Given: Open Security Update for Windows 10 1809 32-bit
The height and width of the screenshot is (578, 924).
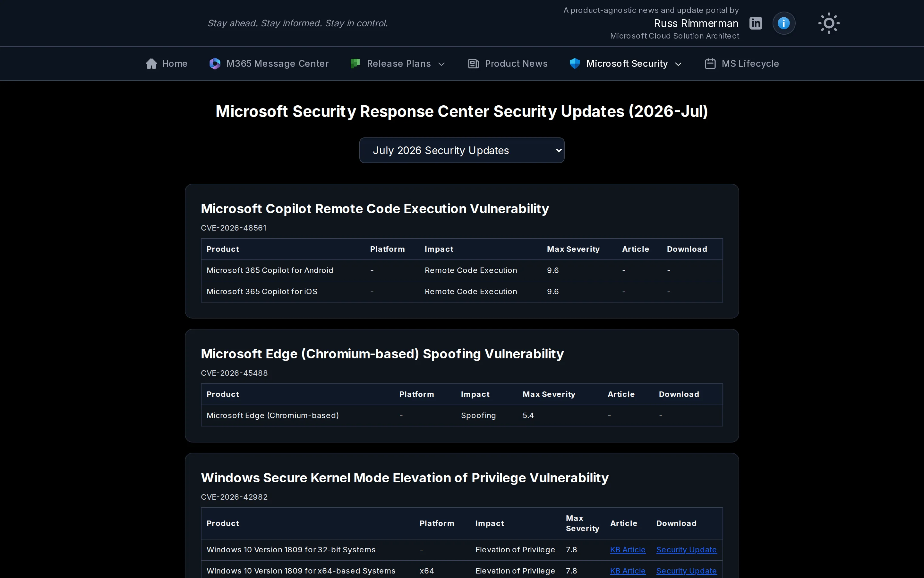Looking at the screenshot, I should pyautogui.click(x=686, y=549).
